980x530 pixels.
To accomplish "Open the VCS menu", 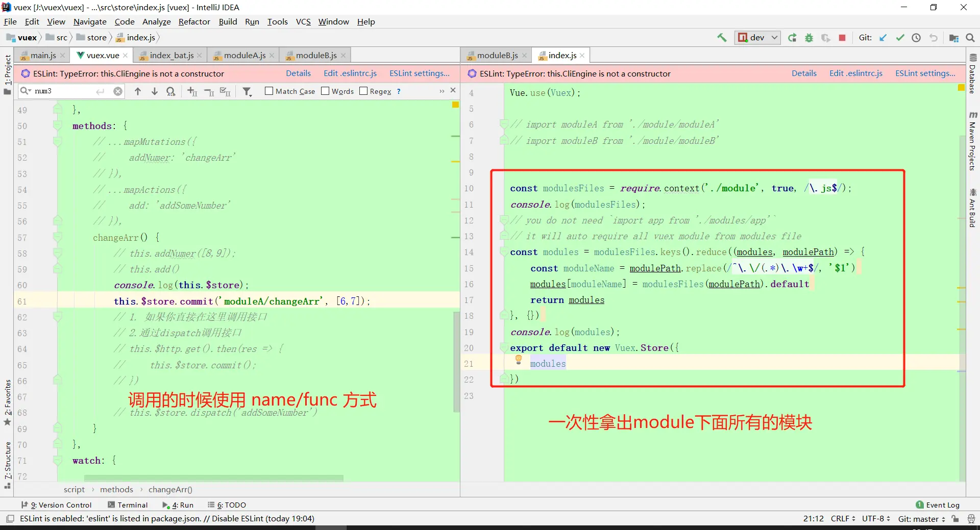I will (303, 21).
